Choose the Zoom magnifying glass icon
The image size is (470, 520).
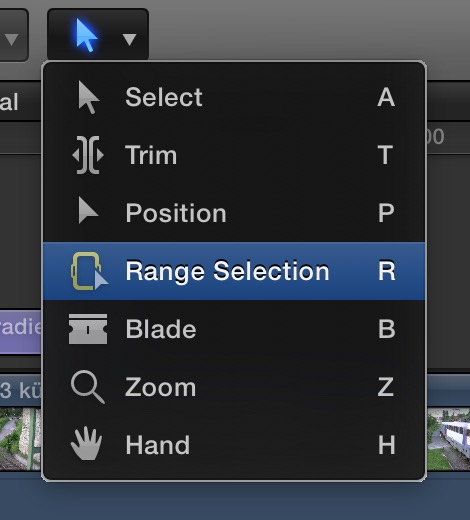click(88, 387)
